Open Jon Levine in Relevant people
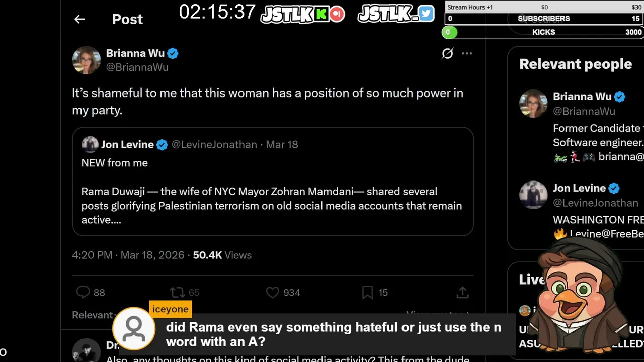Viewport: 644px width, 362px height. tap(579, 188)
